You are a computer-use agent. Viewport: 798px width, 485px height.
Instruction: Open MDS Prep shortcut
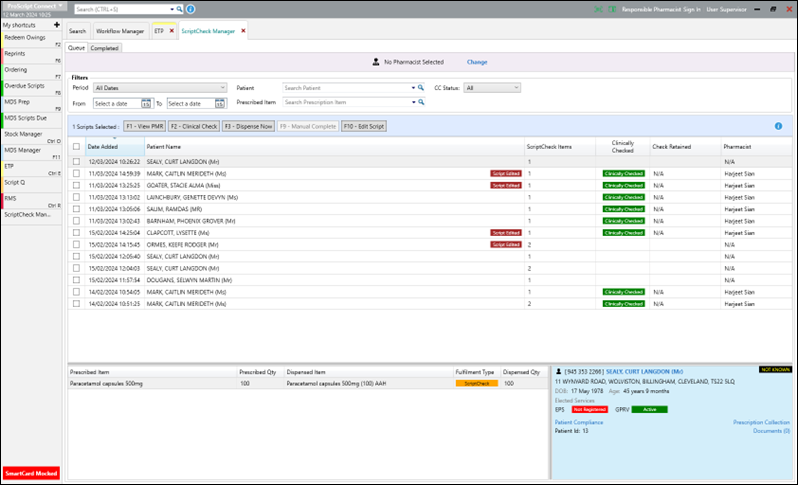(x=32, y=105)
